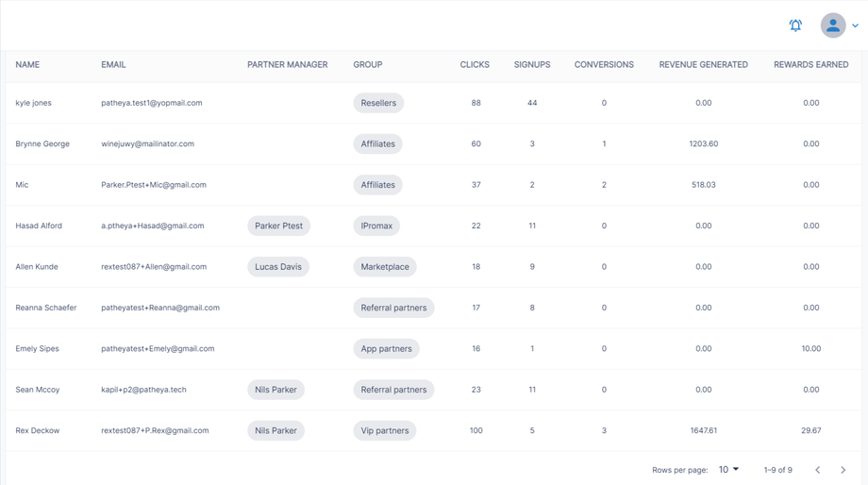Viewport: 868px width, 485px height.
Task: Select the IPromax group tag
Action: tap(376, 226)
